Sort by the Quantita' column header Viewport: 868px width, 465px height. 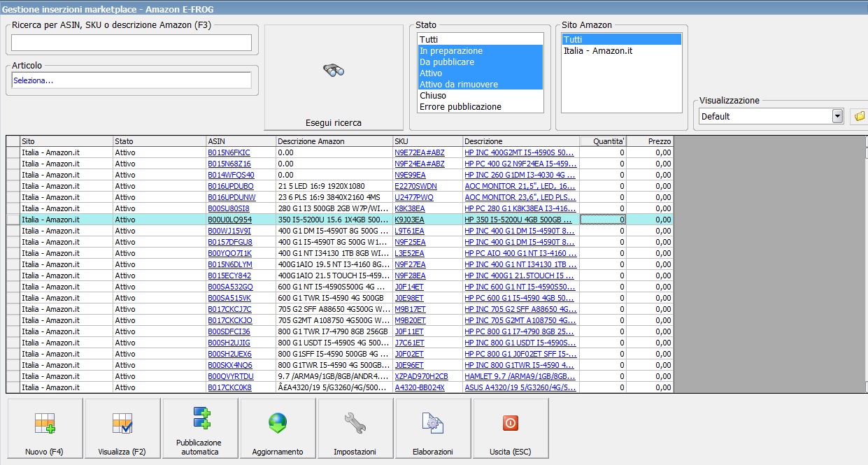[603, 141]
